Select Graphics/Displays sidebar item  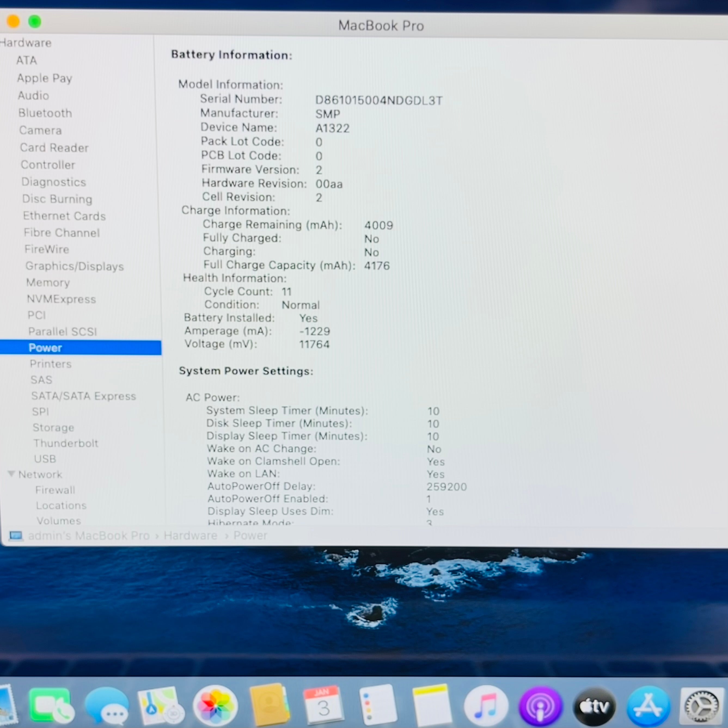pos(75,266)
